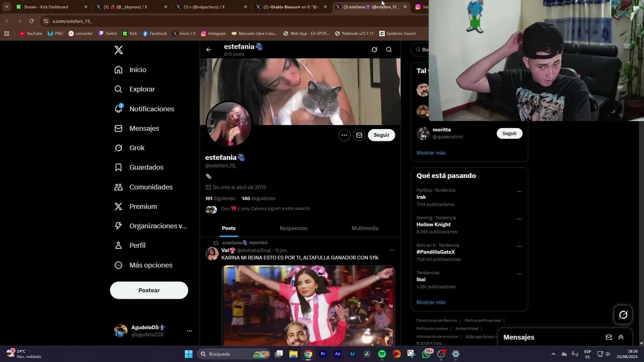Open the Twitch bookmark
This screenshot has width=644, height=362.
point(108,34)
